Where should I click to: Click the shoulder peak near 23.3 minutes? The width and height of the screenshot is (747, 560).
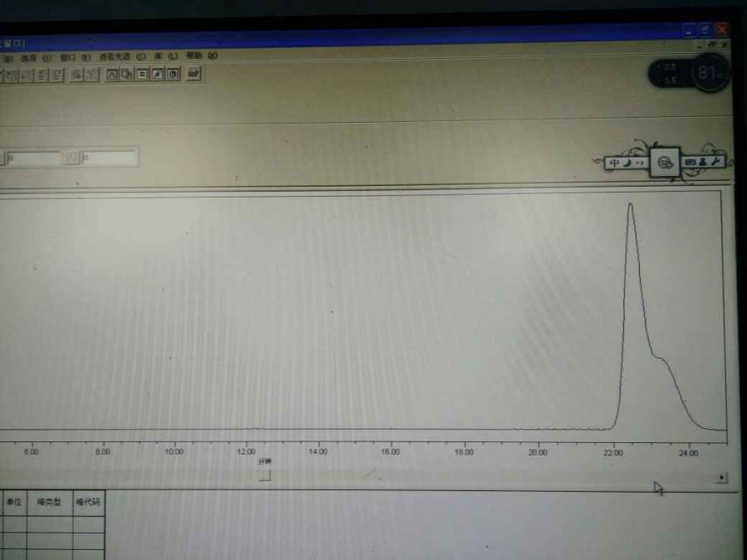tap(662, 358)
